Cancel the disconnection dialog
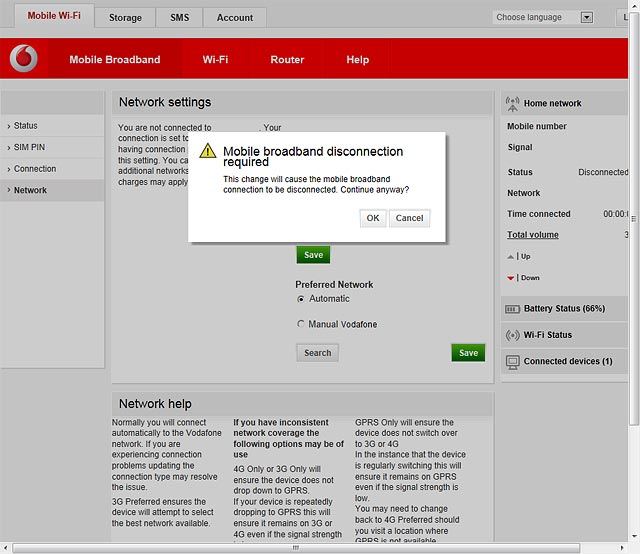Image resolution: width=640 pixels, height=554 pixels. [x=409, y=218]
